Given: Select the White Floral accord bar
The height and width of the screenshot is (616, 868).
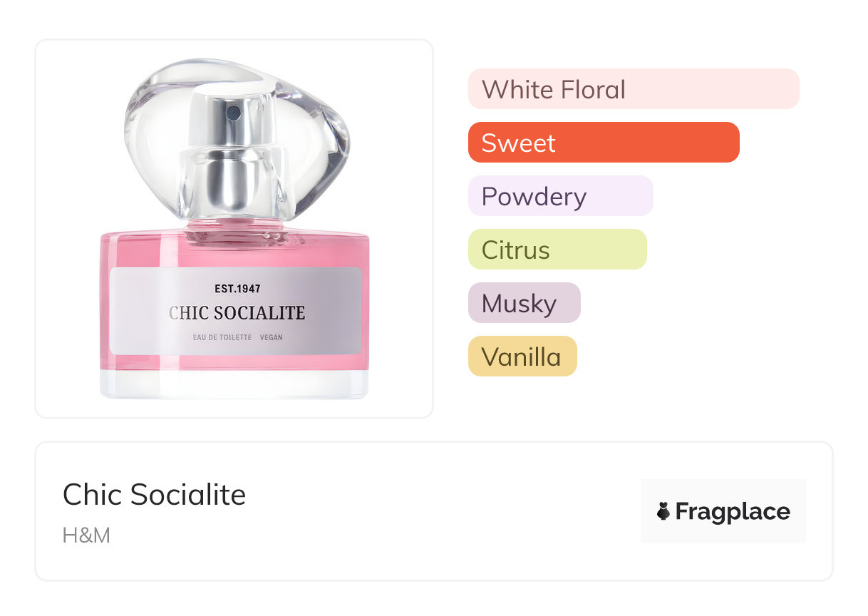Looking at the screenshot, I should [633, 89].
